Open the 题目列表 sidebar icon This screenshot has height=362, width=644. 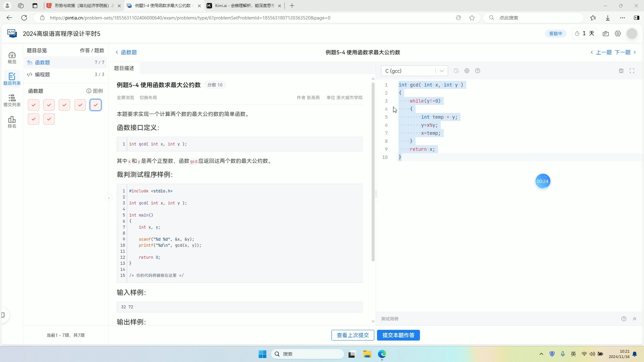click(x=12, y=79)
